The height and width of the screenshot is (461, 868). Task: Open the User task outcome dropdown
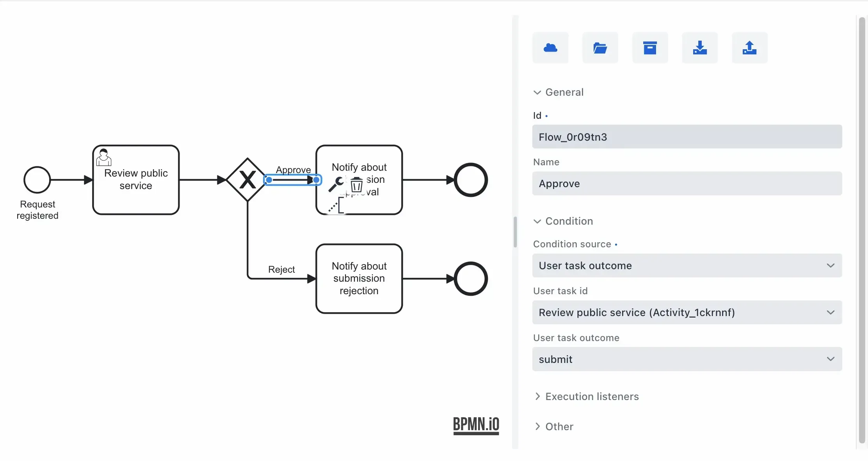(x=687, y=359)
